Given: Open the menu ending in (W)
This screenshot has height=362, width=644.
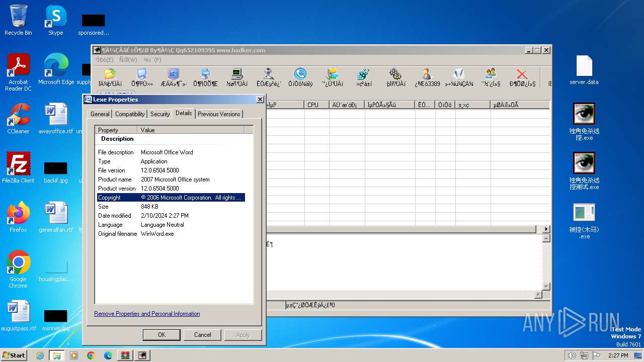Looking at the screenshot, I should pos(128,60).
